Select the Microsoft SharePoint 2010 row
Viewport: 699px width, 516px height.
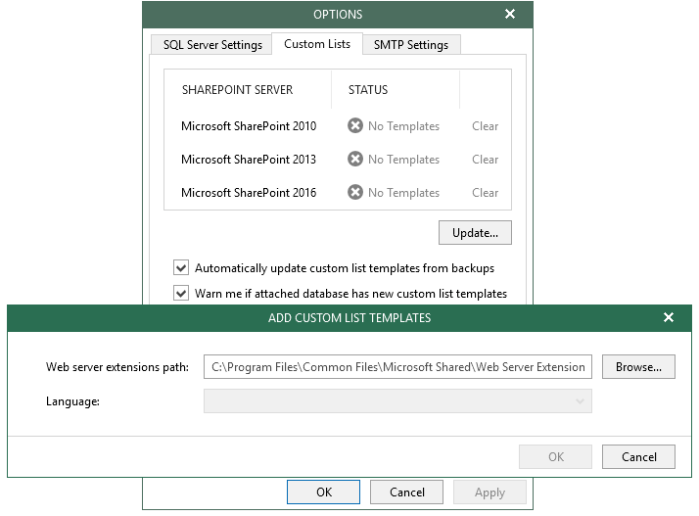[337, 126]
